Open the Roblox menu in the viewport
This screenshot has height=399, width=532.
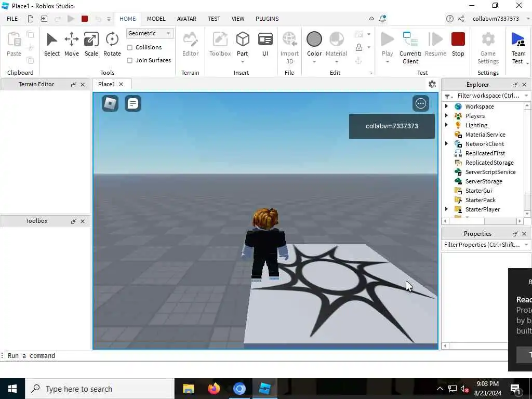coord(110,103)
